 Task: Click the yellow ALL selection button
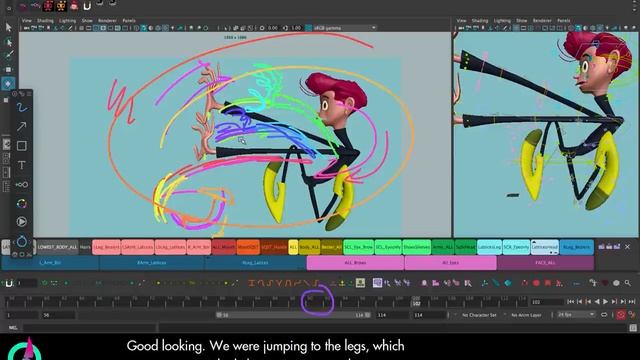coord(293,247)
